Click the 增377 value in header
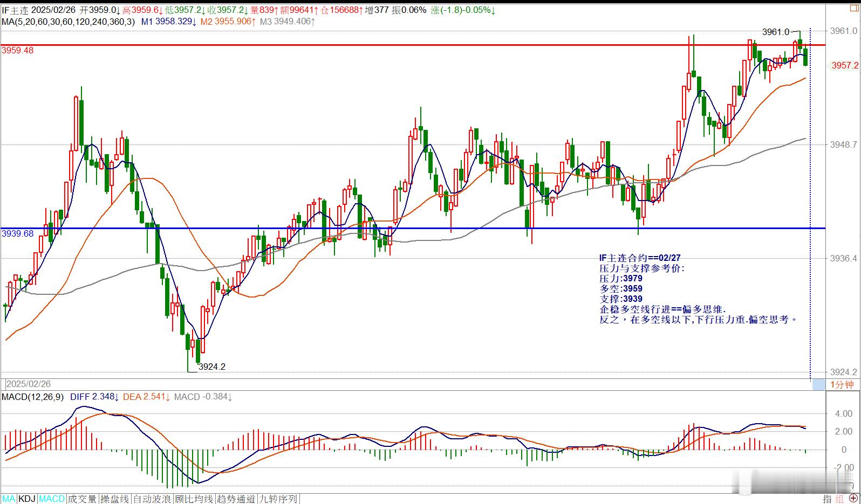861x504 pixels. (377, 10)
